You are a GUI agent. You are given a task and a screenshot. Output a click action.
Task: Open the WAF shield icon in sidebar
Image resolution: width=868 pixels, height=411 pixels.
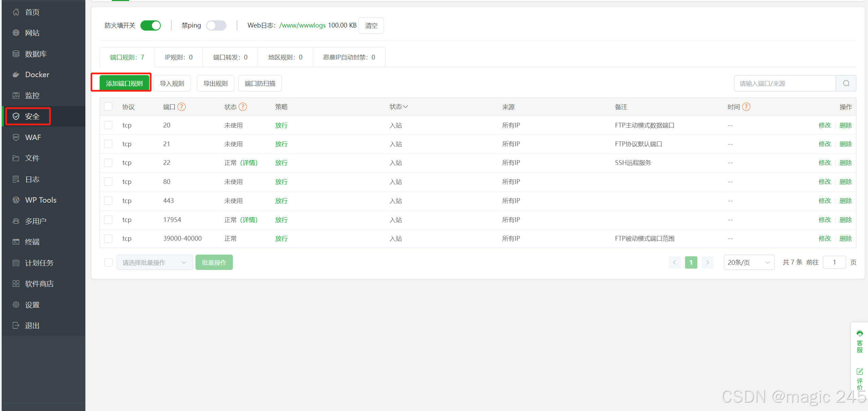(16, 137)
